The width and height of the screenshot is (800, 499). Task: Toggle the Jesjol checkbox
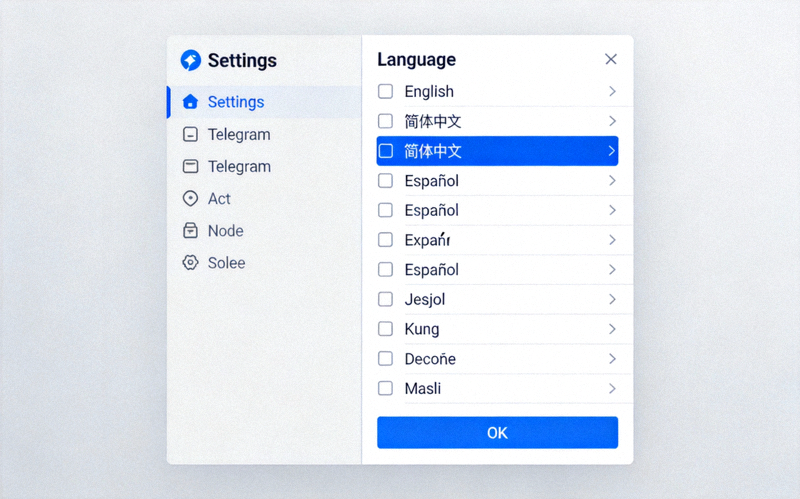(385, 299)
